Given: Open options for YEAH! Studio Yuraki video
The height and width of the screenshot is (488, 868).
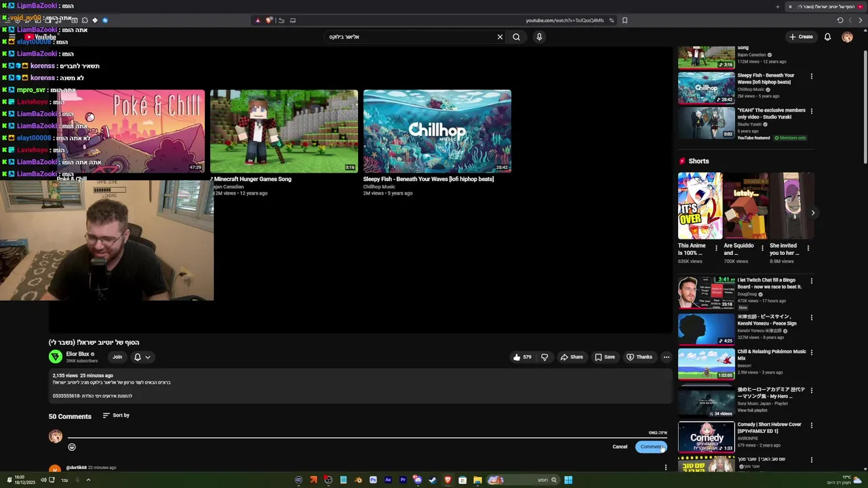Looking at the screenshot, I should coord(811,110).
